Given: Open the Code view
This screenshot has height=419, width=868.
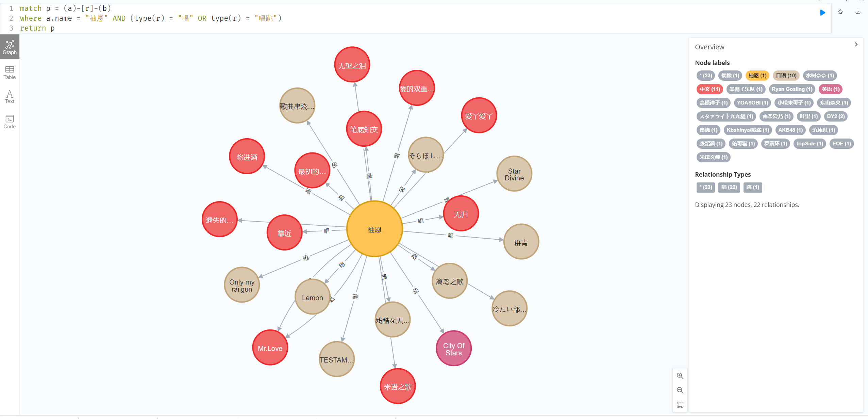Looking at the screenshot, I should (x=10, y=122).
